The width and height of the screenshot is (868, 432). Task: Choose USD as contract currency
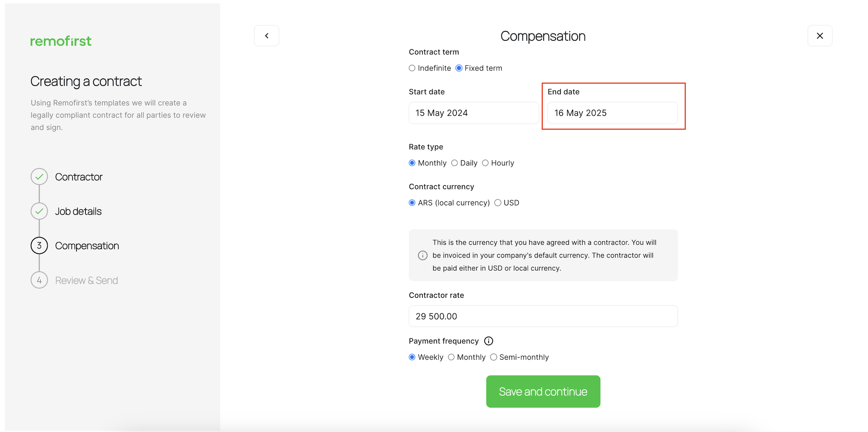tap(498, 203)
